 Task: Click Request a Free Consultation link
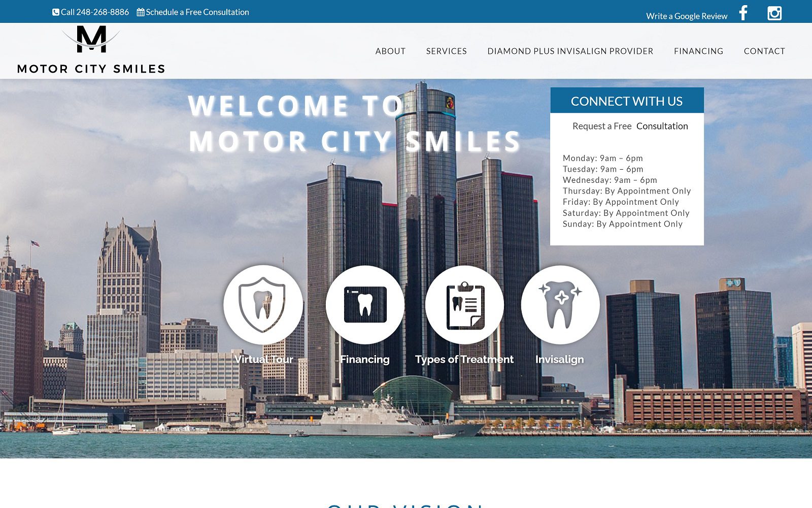630,126
